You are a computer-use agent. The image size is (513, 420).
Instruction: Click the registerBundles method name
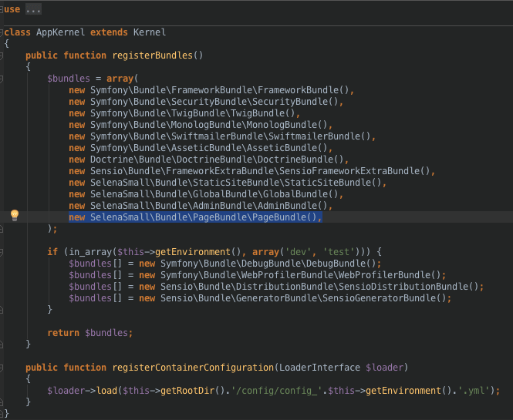point(153,55)
